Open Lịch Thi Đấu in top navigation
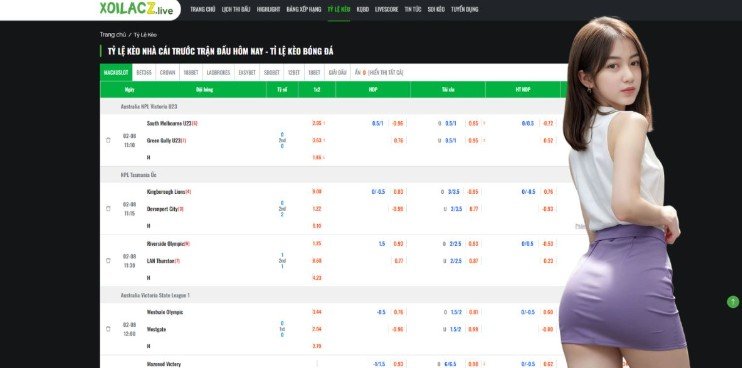742x368 pixels. pyautogui.click(x=236, y=9)
